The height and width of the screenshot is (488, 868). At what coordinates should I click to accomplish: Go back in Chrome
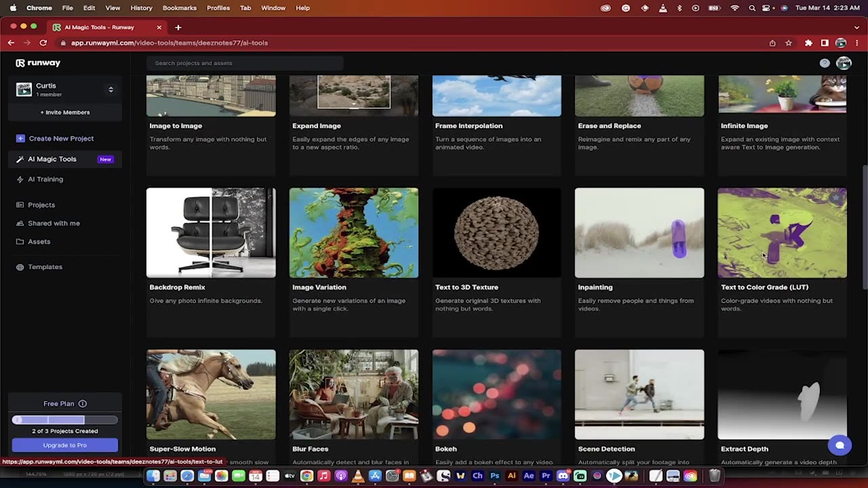click(11, 43)
